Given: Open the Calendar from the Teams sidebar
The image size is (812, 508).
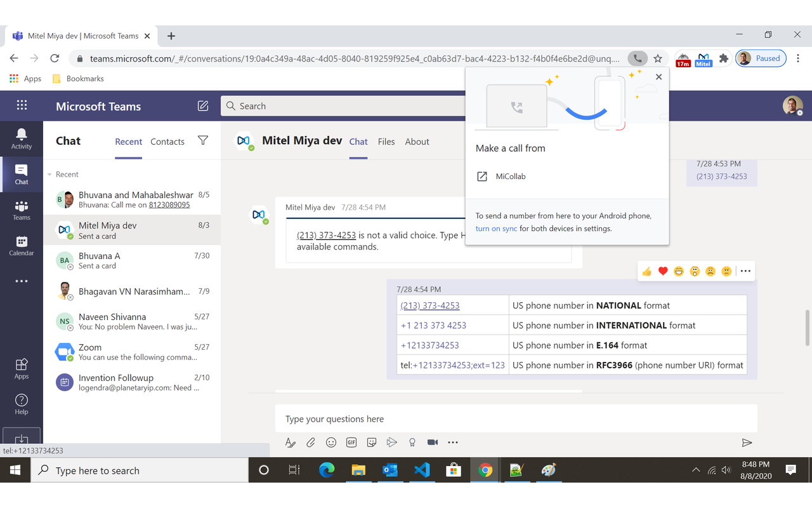Looking at the screenshot, I should pyautogui.click(x=21, y=244).
